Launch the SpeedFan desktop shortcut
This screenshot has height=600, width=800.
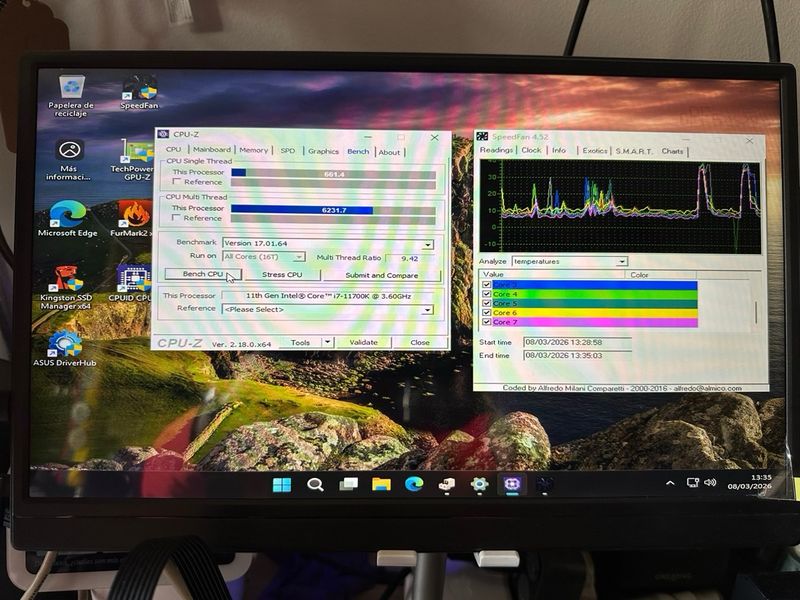tap(139, 92)
